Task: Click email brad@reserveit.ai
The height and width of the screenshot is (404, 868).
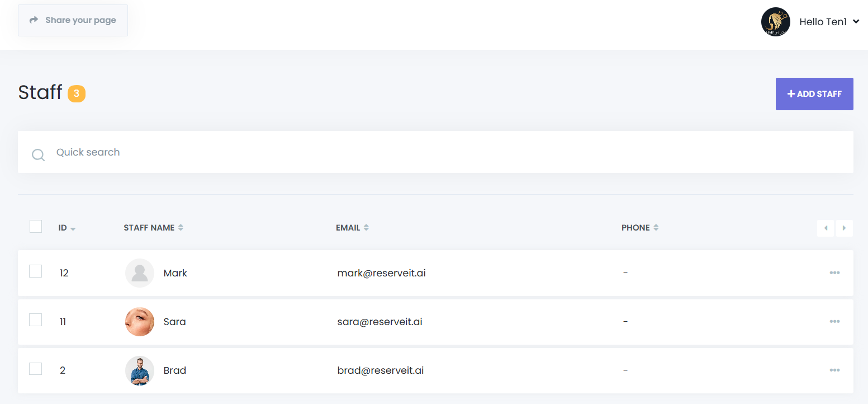Action: tap(380, 370)
